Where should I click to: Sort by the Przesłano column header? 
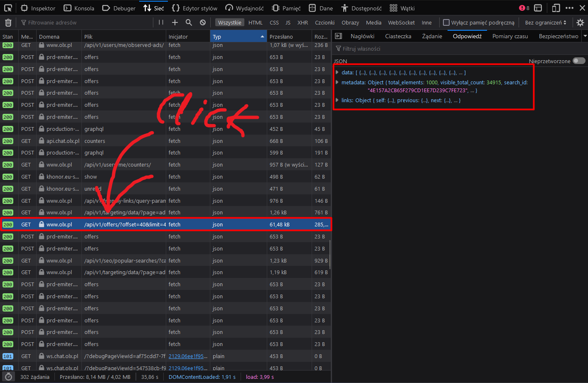tap(289, 37)
